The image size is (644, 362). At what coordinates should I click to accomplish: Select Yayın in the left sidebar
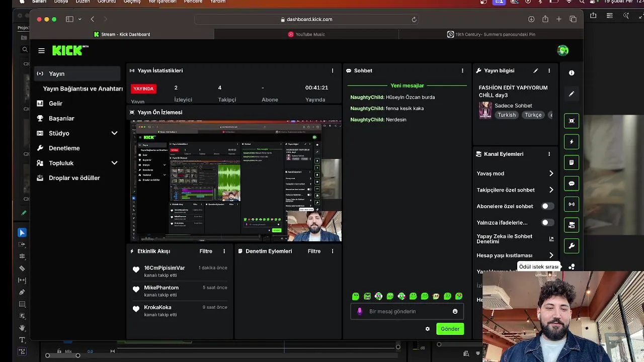(x=77, y=73)
